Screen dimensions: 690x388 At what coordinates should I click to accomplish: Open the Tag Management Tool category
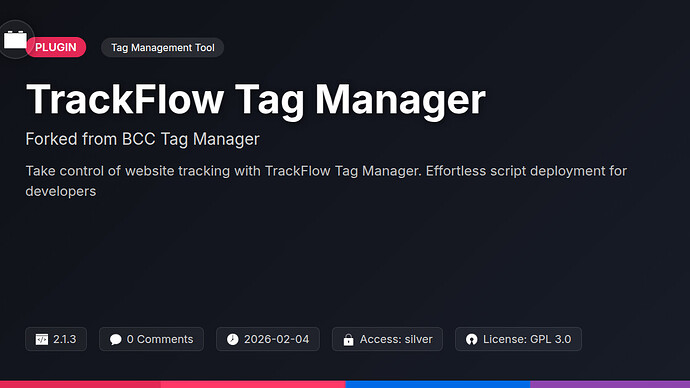(x=162, y=48)
